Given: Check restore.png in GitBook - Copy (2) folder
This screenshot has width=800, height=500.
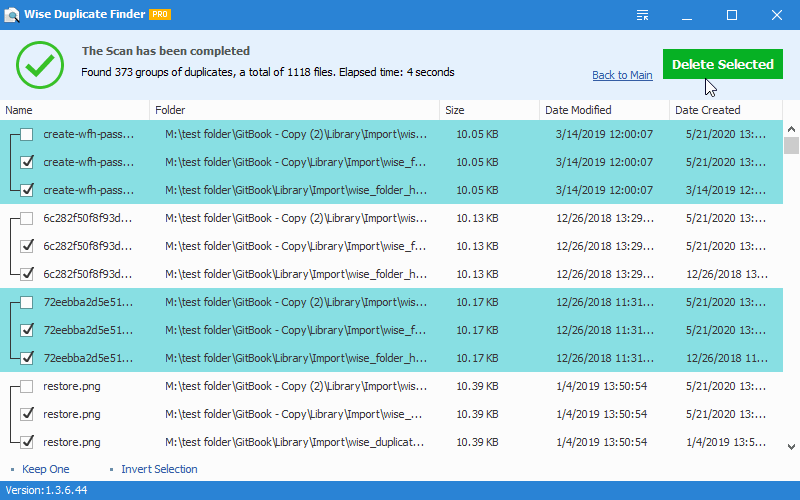Looking at the screenshot, I should click(x=27, y=386).
